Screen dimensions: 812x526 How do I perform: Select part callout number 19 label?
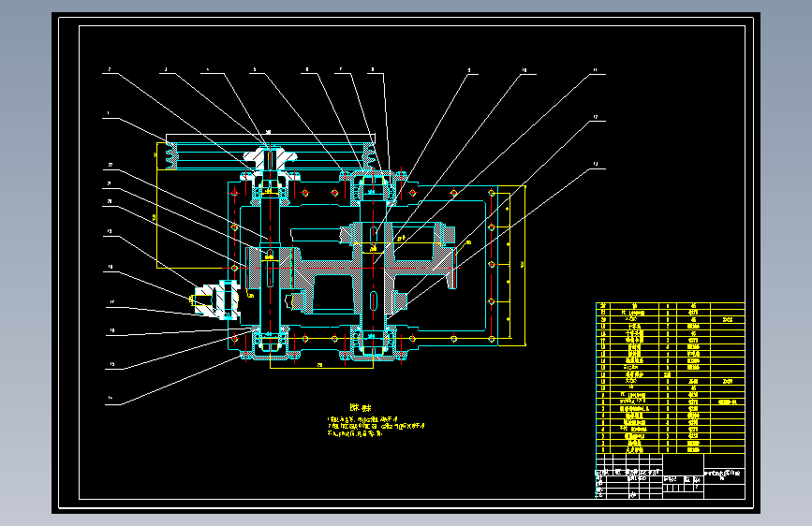click(110, 231)
